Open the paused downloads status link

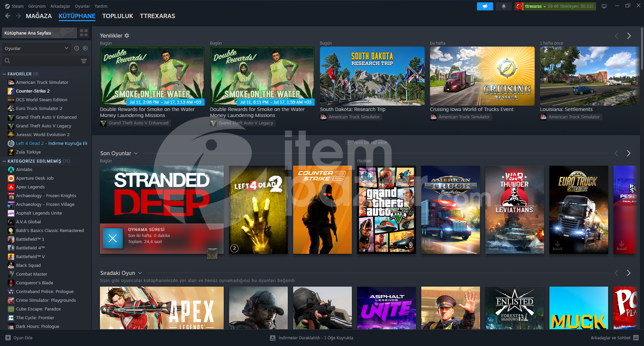click(x=312, y=338)
